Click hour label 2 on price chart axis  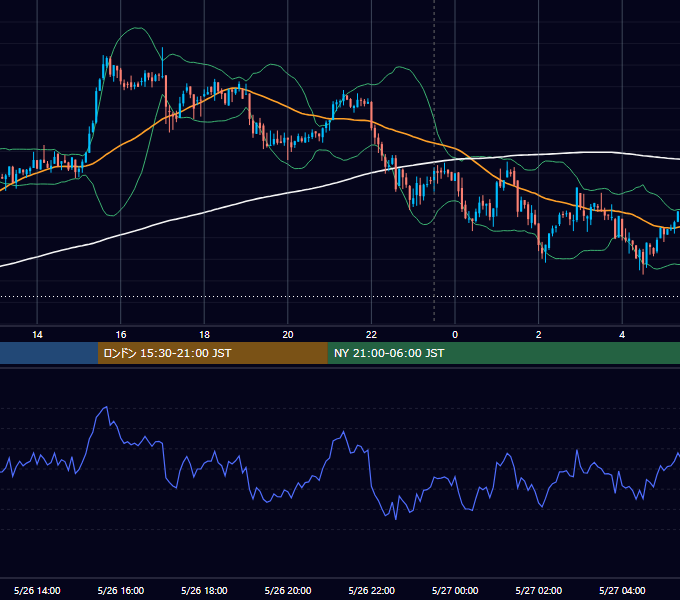click(539, 335)
